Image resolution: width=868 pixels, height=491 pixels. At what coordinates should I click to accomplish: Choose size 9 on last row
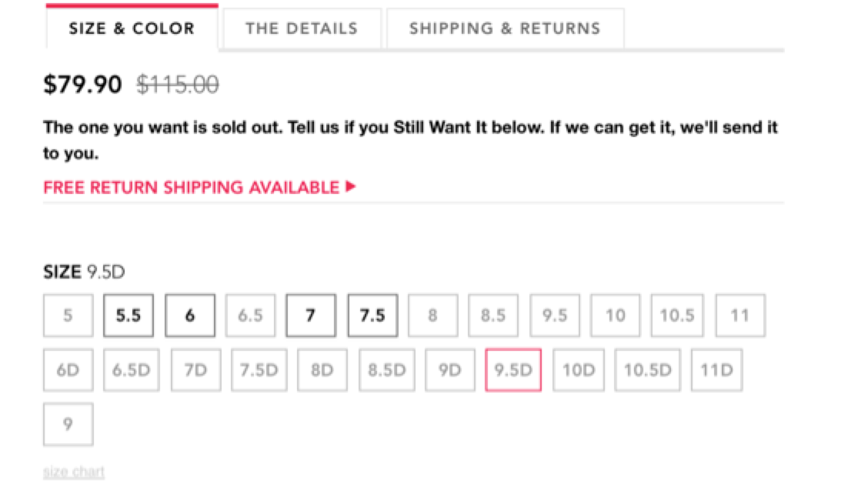(68, 424)
